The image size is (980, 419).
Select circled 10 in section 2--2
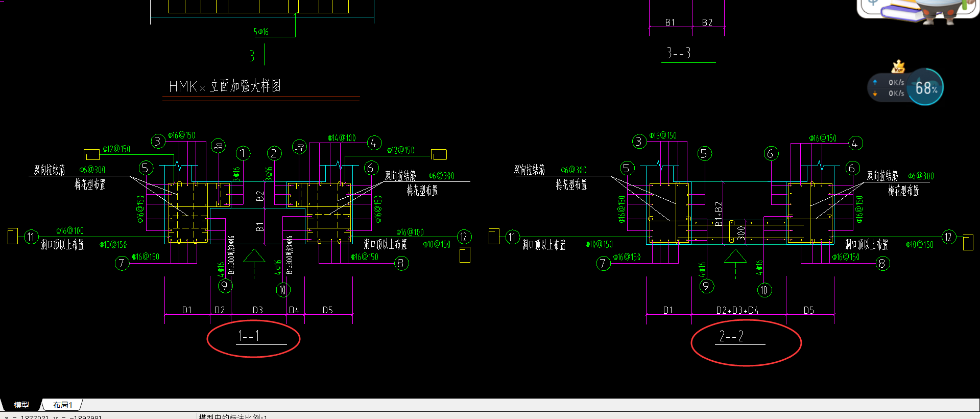(764, 290)
